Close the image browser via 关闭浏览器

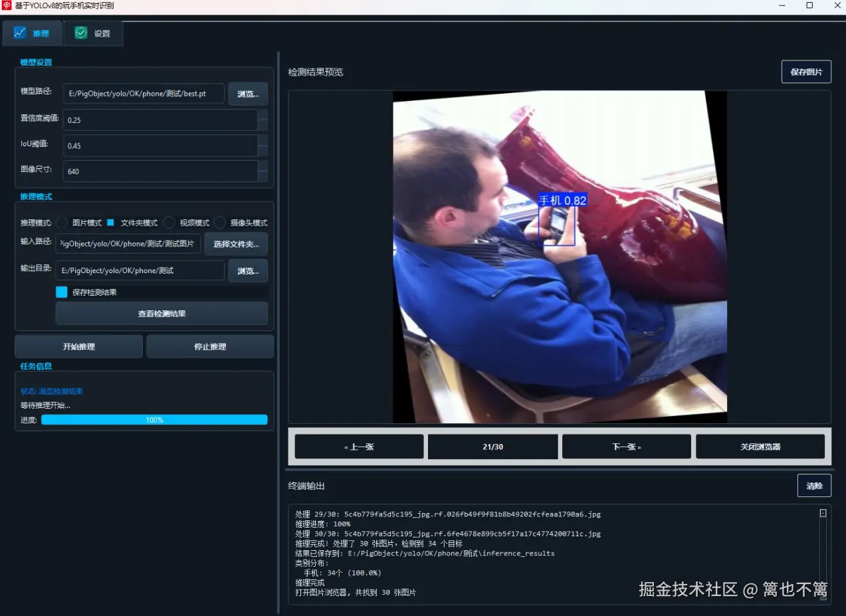click(x=760, y=446)
